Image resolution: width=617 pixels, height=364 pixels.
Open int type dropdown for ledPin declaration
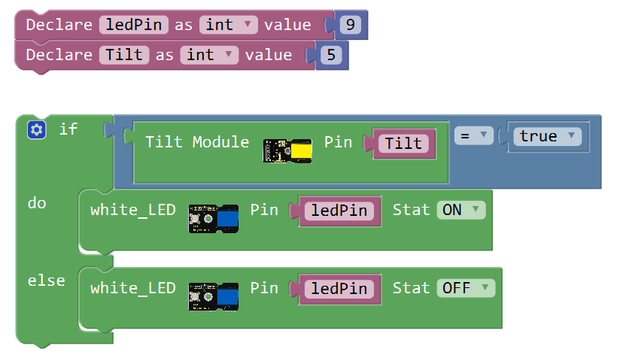pyautogui.click(x=229, y=25)
